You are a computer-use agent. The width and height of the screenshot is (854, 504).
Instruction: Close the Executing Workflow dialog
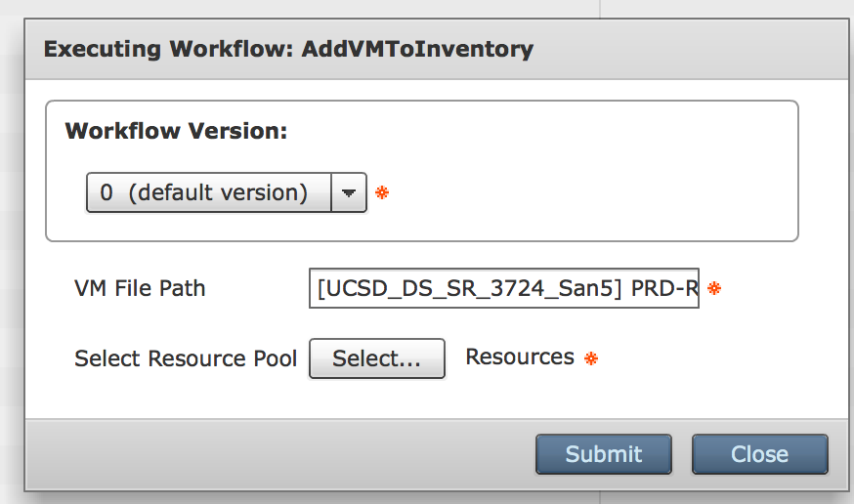(760, 454)
